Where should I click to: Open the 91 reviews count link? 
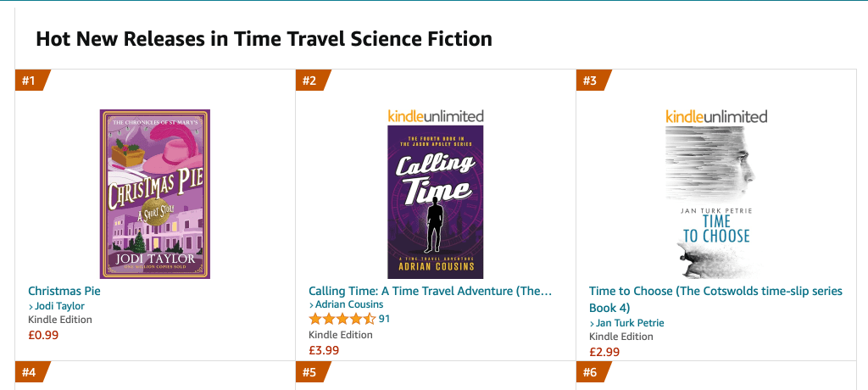pyautogui.click(x=384, y=319)
